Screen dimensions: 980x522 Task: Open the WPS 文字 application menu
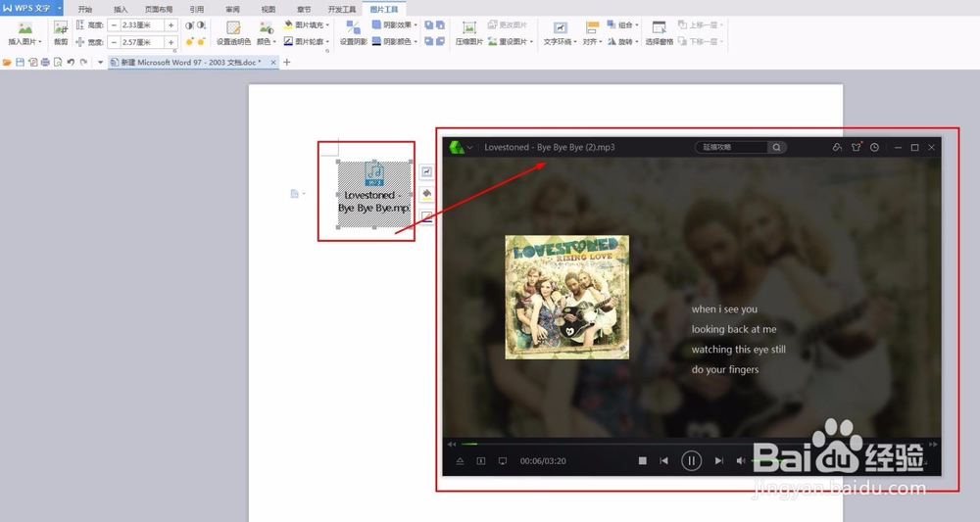pyautogui.click(x=31, y=8)
